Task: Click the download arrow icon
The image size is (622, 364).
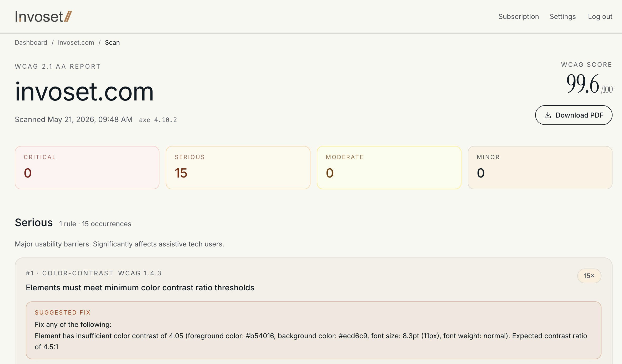Action: click(x=548, y=115)
